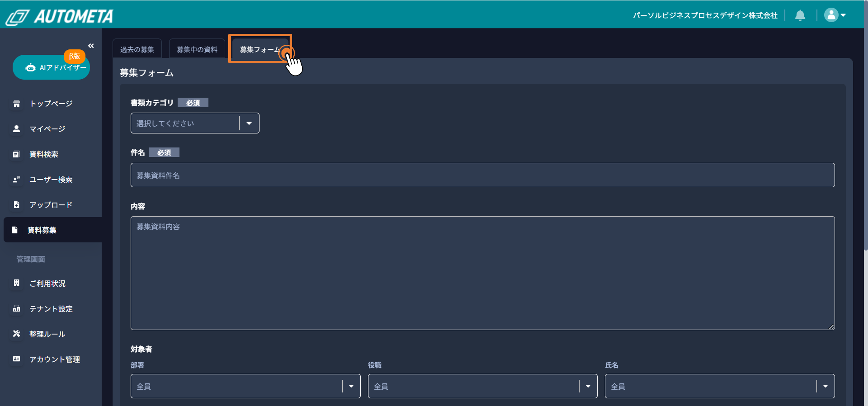This screenshot has width=868, height=406.
Task: Switch to the 募集中の資料 tab
Action: (197, 49)
